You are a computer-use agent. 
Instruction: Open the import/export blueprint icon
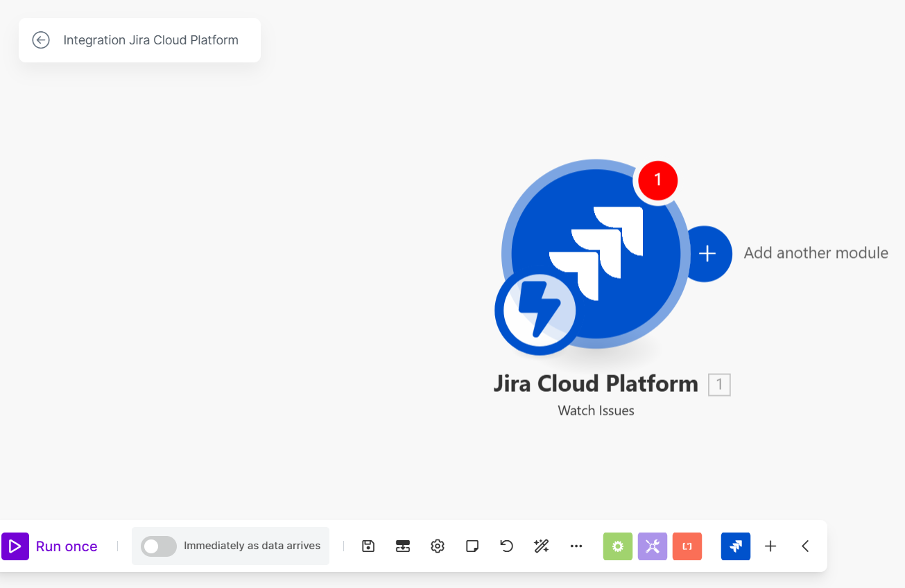tap(403, 546)
